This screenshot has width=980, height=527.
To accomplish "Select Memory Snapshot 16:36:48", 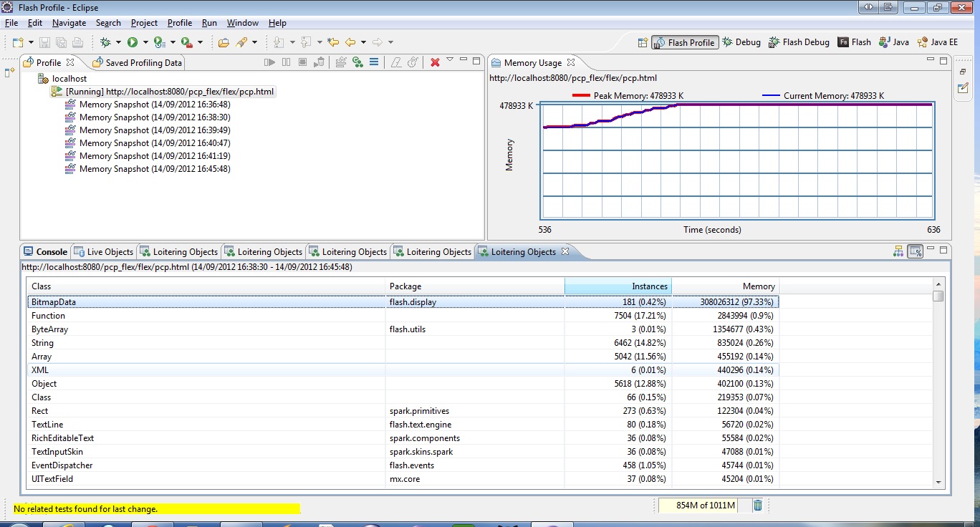I will (x=148, y=105).
